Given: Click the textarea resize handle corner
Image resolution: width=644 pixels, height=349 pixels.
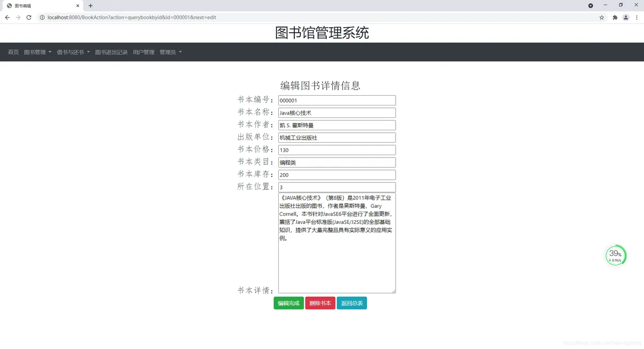Looking at the screenshot, I should (x=393, y=291).
